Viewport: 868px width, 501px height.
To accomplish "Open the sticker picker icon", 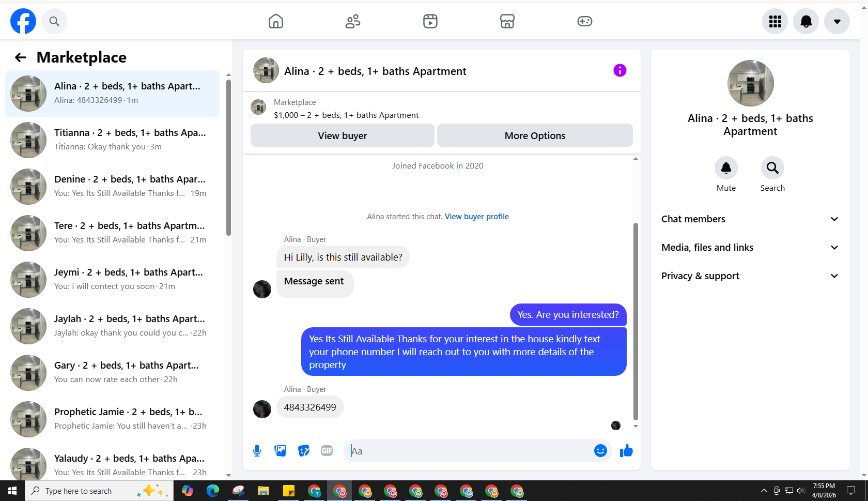I will 304,451.
